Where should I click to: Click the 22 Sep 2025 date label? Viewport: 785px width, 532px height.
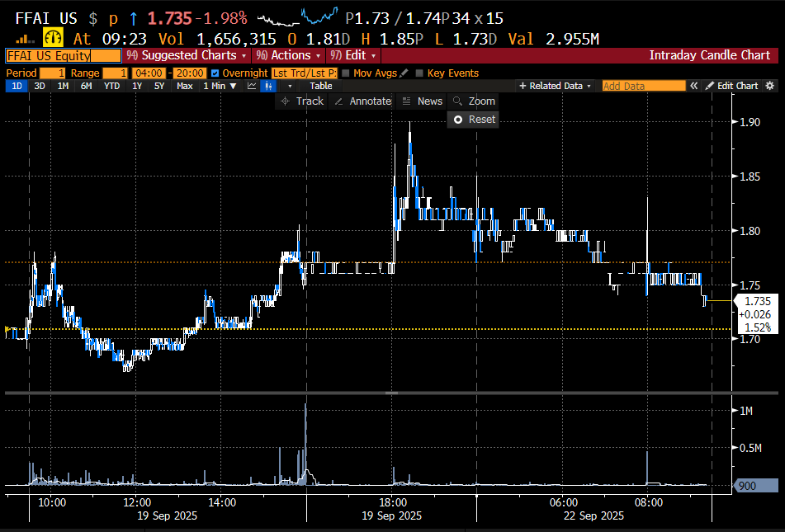pos(593,516)
